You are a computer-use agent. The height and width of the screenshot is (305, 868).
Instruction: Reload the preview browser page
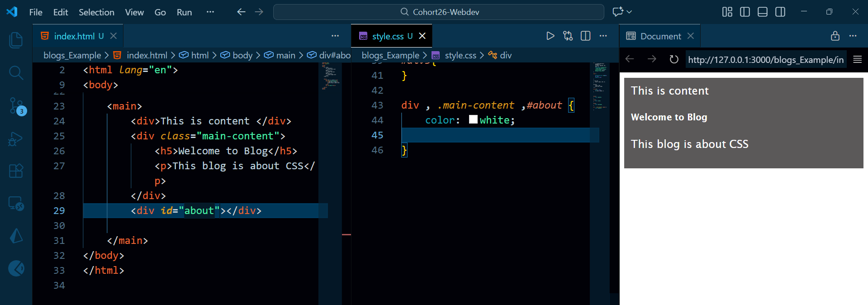674,59
